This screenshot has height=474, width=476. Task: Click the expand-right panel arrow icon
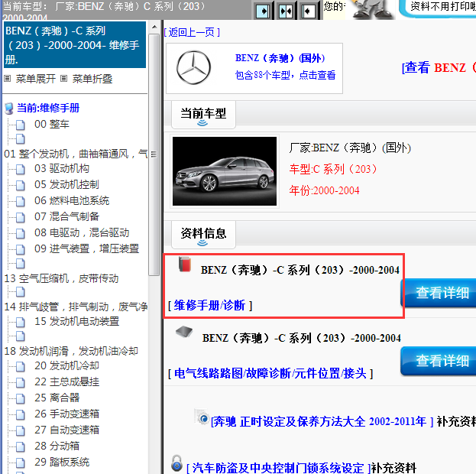pyautogui.click(x=263, y=11)
